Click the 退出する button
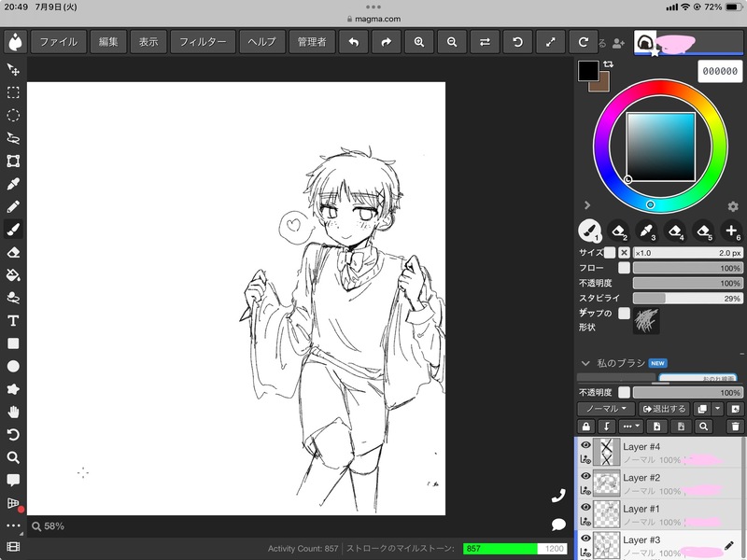Screen dimensions: 747x560 [664, 409]
